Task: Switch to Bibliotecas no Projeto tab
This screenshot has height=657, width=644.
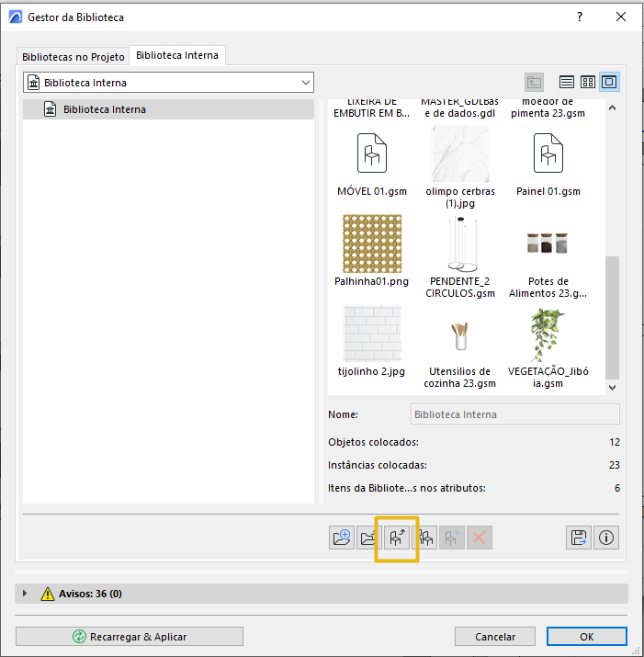Action: tap(73, 57)
